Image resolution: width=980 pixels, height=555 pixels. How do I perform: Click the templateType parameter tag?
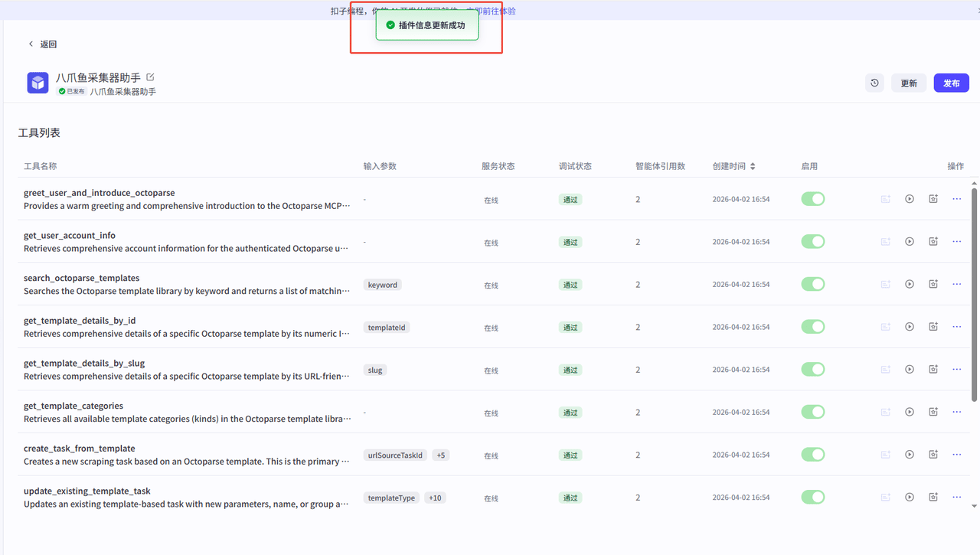(x=391, y=498)
